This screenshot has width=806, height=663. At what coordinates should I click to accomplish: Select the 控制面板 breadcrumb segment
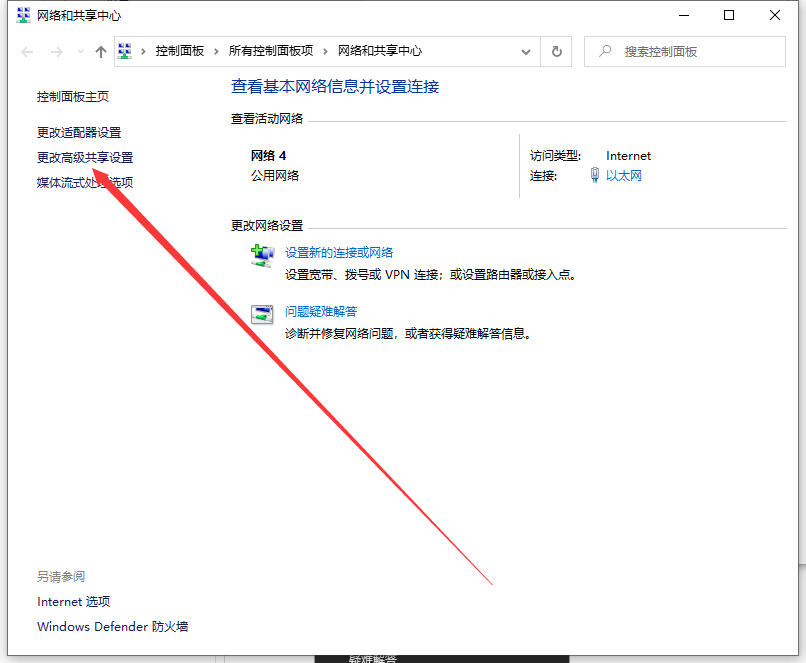(x=180, y=51)
